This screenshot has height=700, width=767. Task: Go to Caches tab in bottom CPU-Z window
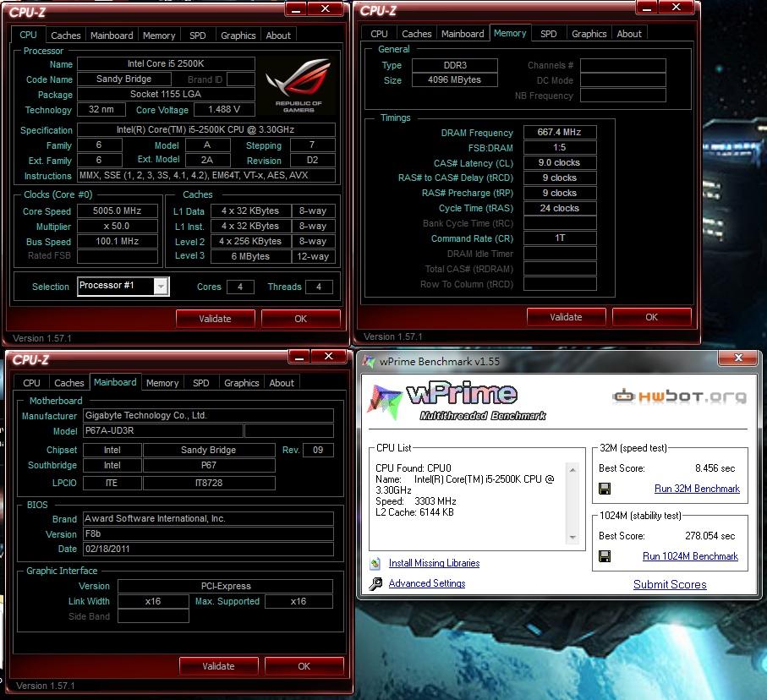pyautogui.click(x=69, y=383)
